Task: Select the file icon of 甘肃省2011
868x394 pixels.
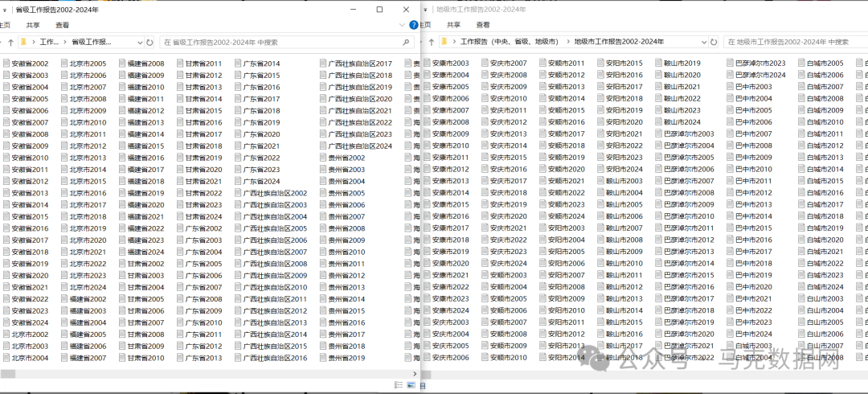Action: tap(180, 64)
